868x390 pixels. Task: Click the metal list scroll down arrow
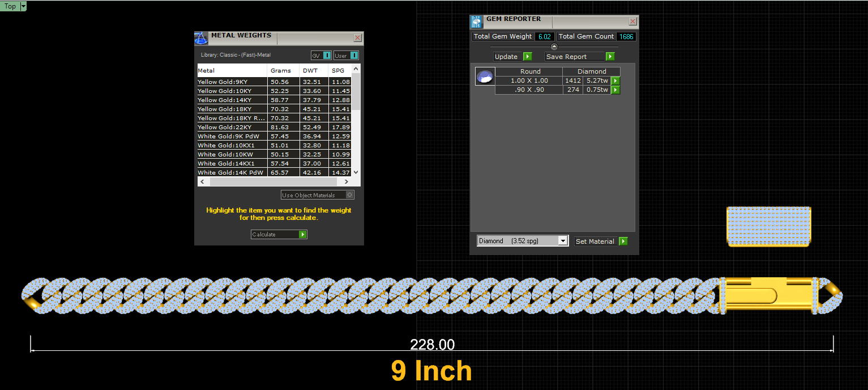[x=356, y=172]
